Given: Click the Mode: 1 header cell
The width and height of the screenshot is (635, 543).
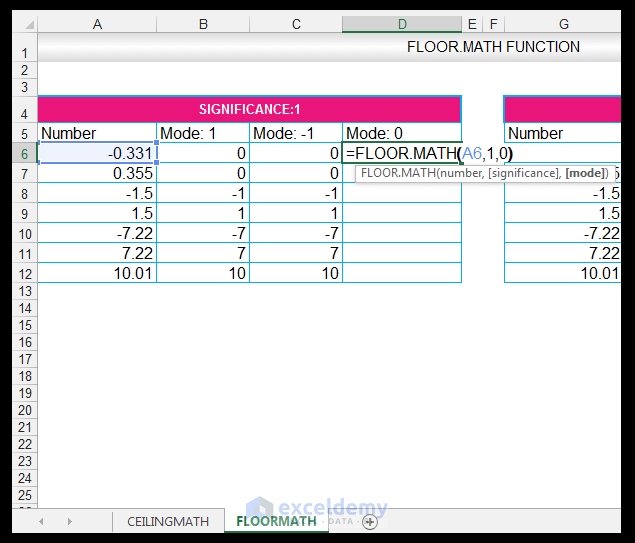Looking at the screenshot, I should click(203, 133).
